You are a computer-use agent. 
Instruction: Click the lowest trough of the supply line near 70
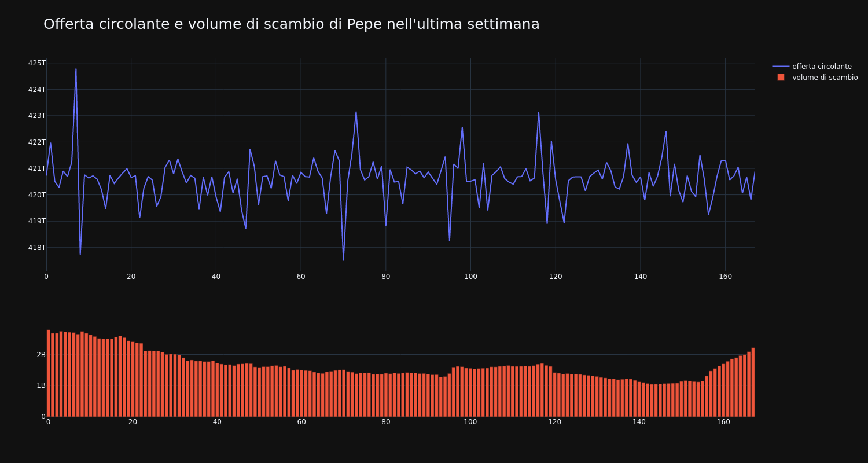[343, 260]
